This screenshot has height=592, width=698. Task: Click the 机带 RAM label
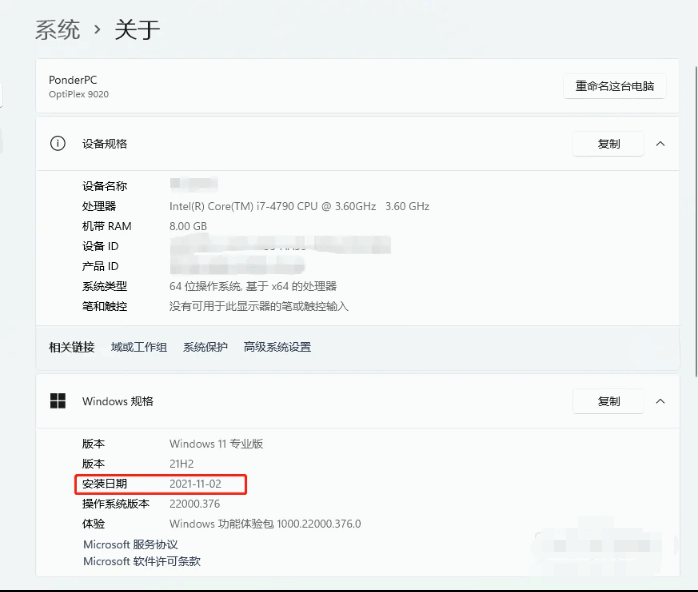coord(107,226)
